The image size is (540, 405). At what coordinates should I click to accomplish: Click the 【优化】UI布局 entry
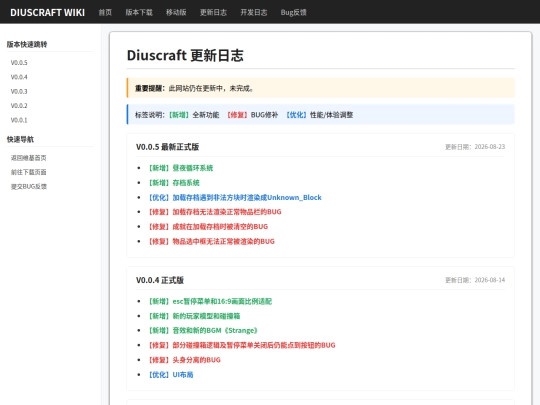(171, 375)
